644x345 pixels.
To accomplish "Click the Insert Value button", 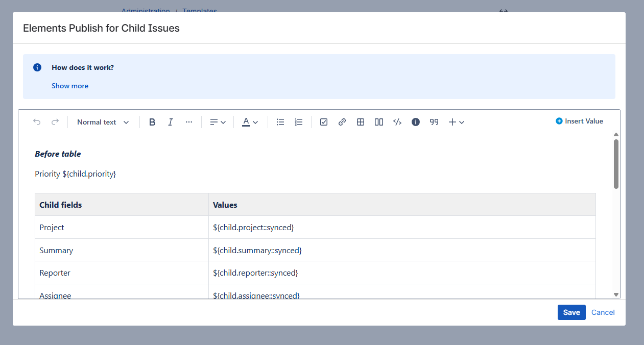I will pos(579,121).
